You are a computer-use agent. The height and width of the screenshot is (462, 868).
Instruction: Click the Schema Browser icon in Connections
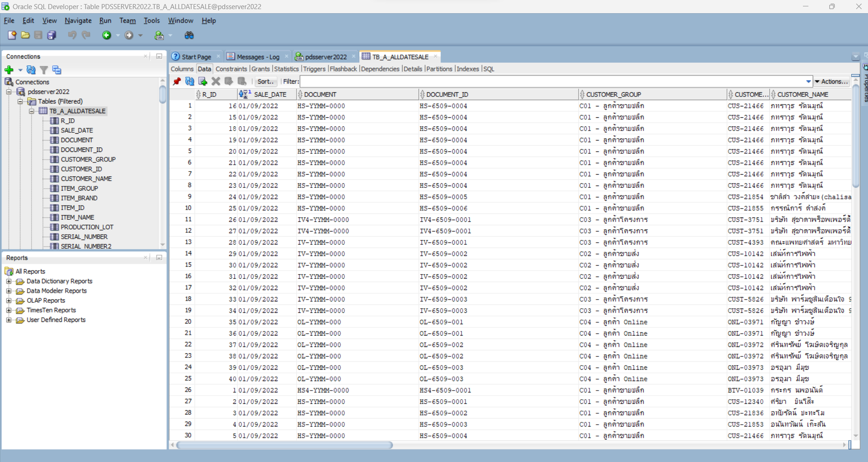pos(56,70)
